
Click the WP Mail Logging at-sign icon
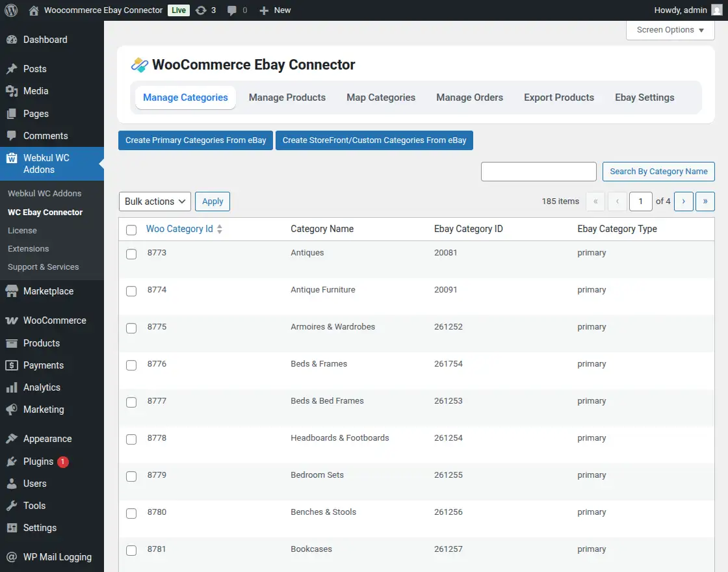12,557
